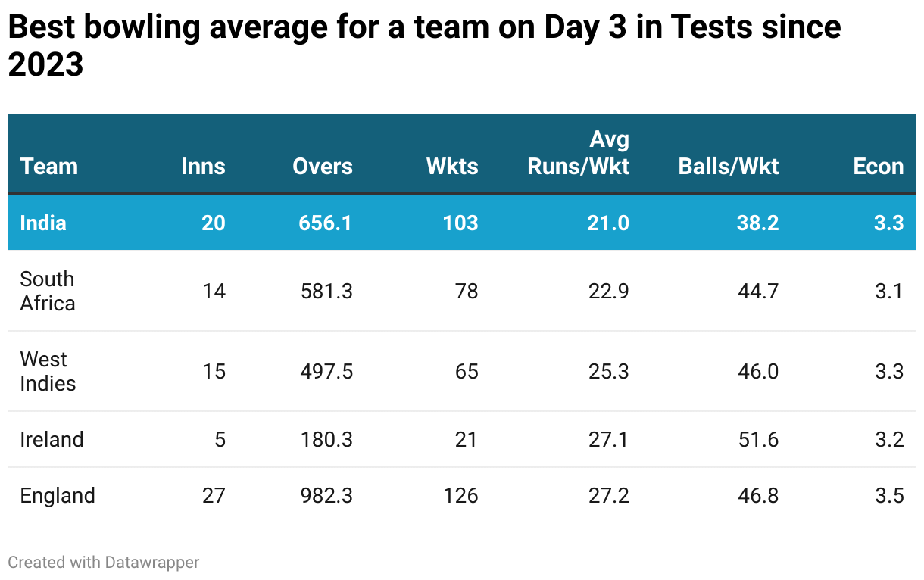Select the South Africa team name
924x580 pixels.
click(x=48, y=291)
